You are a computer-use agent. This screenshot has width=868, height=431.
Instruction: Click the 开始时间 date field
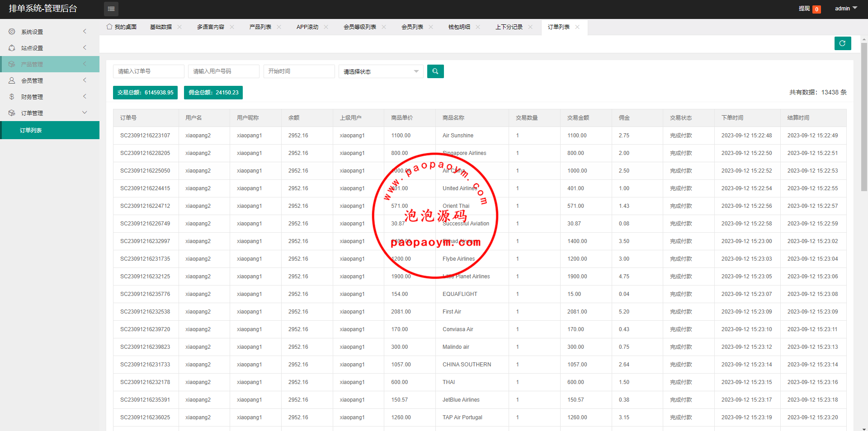[299, 71]
